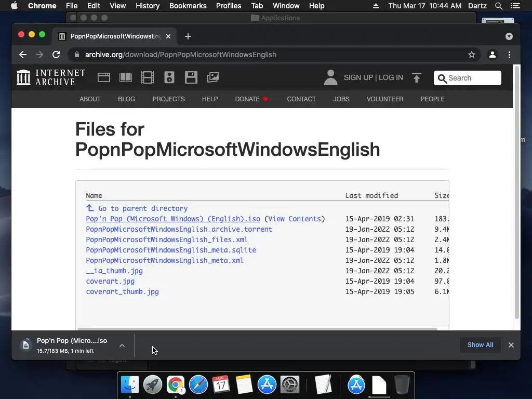Open Finder from the dock
Image resolution: width=532 pixels, height=399 pixels.
click(x=130, y=384)
